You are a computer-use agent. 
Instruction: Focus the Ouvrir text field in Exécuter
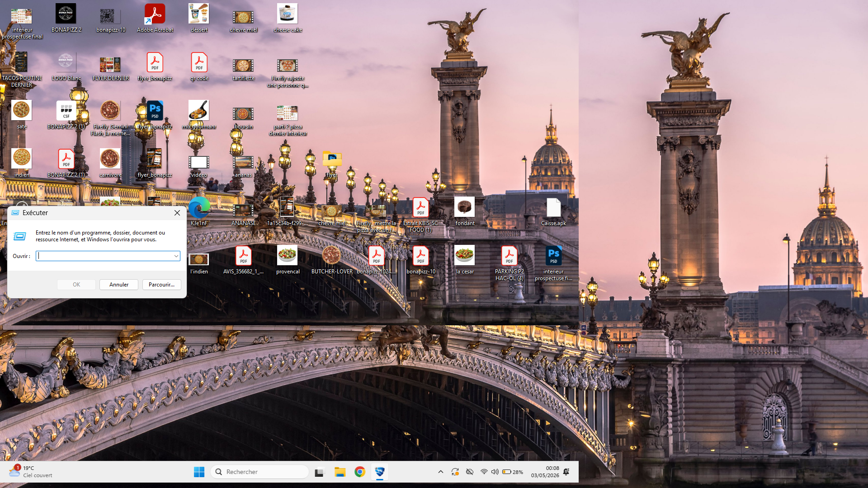(x=108, y=256)
